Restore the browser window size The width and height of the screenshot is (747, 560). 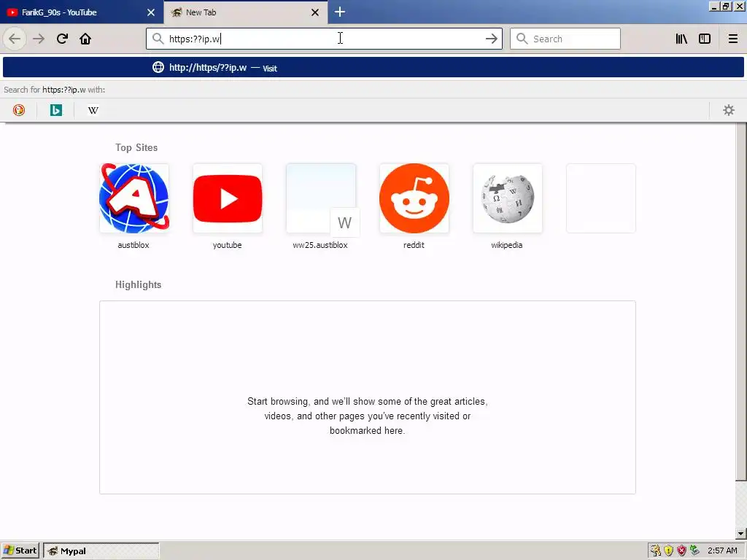[726, 6]
